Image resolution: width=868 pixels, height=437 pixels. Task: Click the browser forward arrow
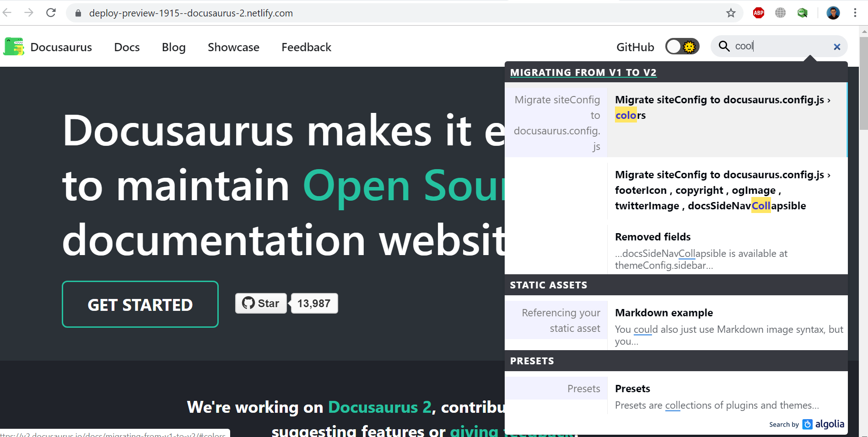pos(29,13)
